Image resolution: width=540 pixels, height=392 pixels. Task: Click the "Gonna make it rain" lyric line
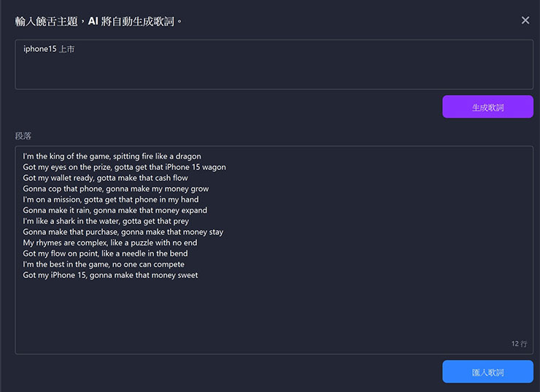115,210
